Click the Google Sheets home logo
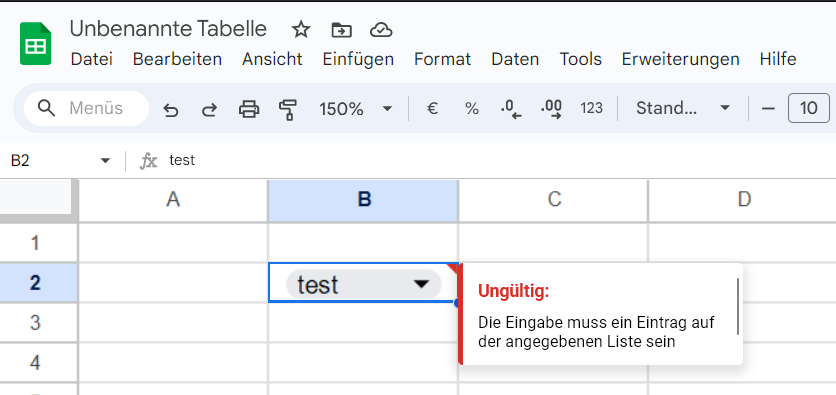This screenshot has width=836, height=395. coord(35,44)
